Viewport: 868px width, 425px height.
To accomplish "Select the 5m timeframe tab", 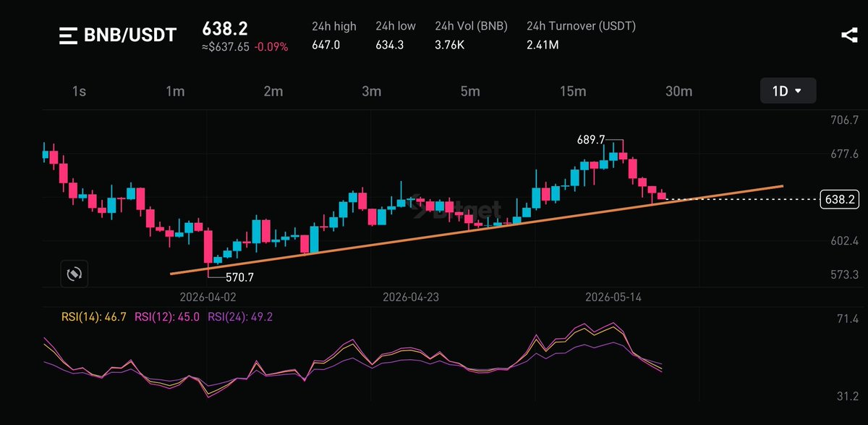I will point(470,91).
